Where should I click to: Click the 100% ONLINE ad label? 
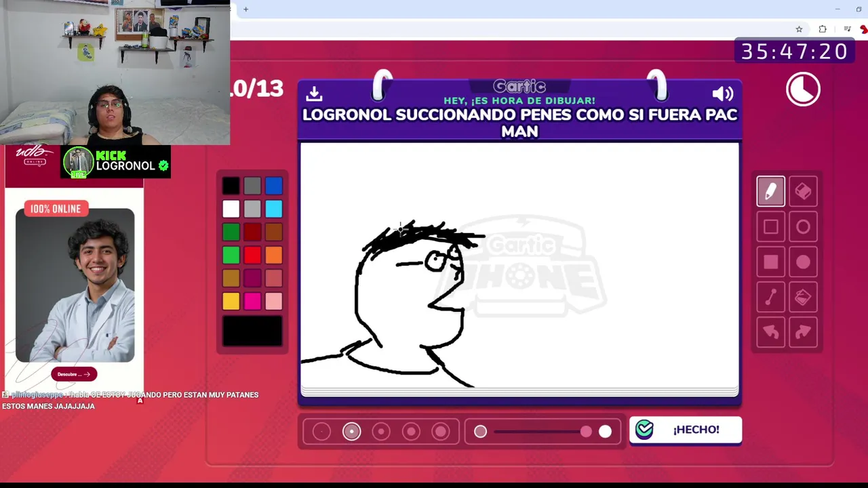pos(56,209)
